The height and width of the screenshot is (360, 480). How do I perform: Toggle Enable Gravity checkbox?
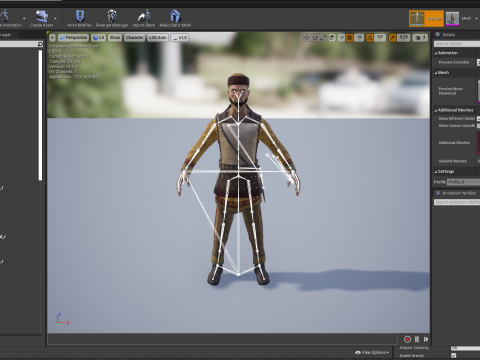click(453, 356)
